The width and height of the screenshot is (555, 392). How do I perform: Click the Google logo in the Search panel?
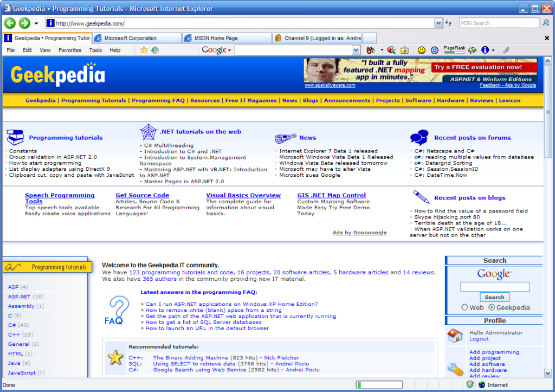(x=494, y=274)
